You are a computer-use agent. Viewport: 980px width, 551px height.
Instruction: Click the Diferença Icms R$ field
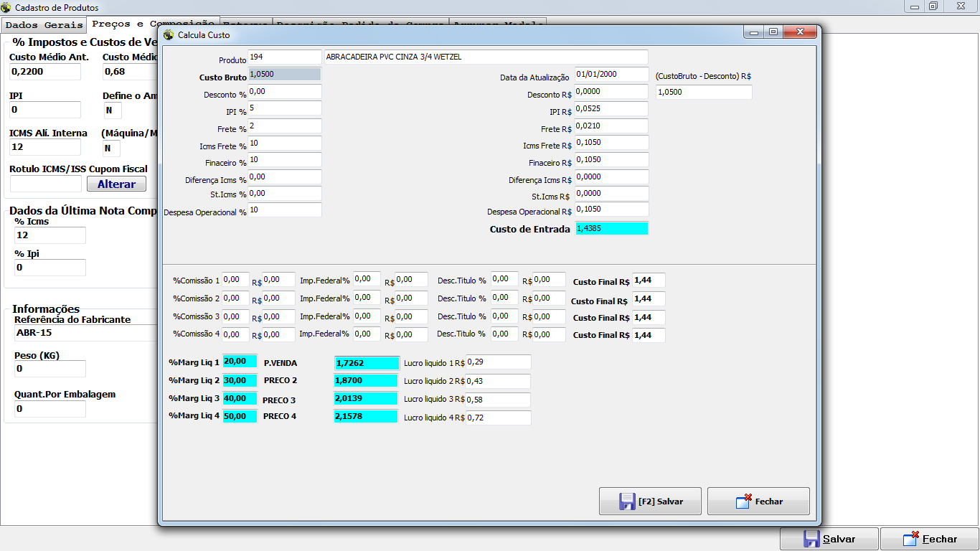(x=611, y=177)
